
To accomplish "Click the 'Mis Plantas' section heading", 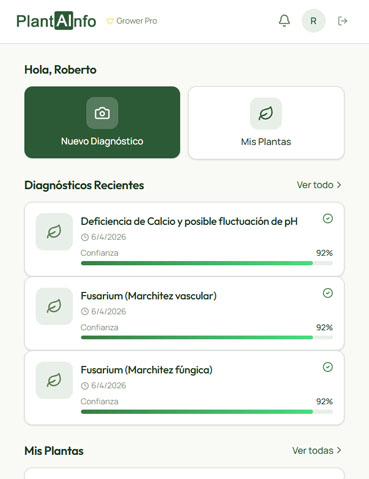I will click(x=54, y=451).
